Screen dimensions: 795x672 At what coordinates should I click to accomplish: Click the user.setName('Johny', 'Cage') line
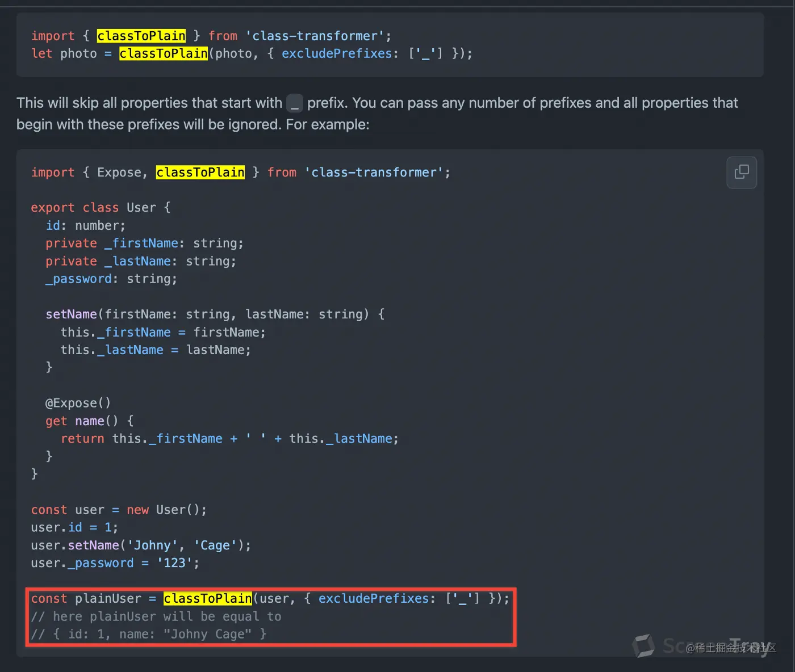click(141, 545)
